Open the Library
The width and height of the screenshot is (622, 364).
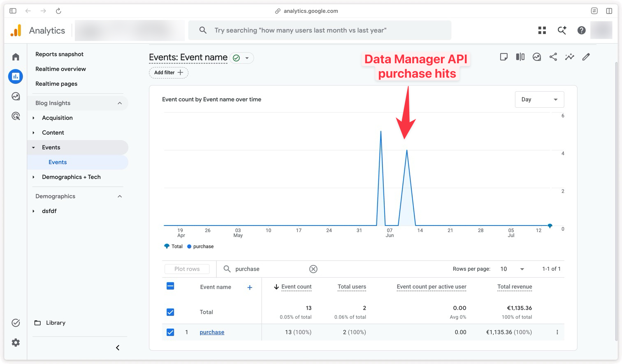pos(50,323)
